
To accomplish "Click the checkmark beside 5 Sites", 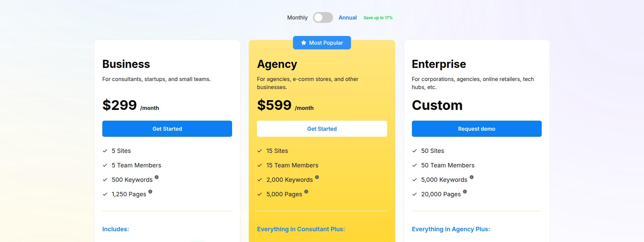I will 105,151.
